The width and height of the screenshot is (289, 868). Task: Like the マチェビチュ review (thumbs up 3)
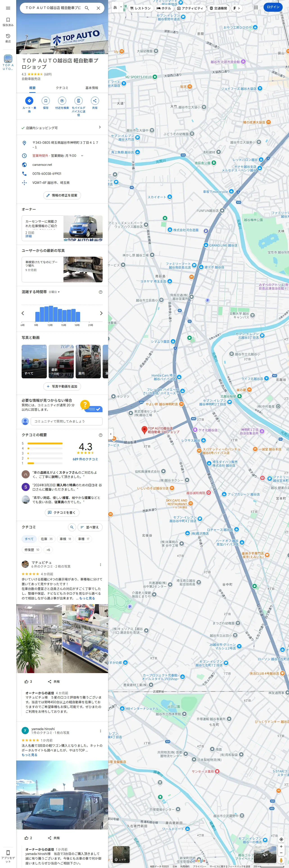(28, 682)
